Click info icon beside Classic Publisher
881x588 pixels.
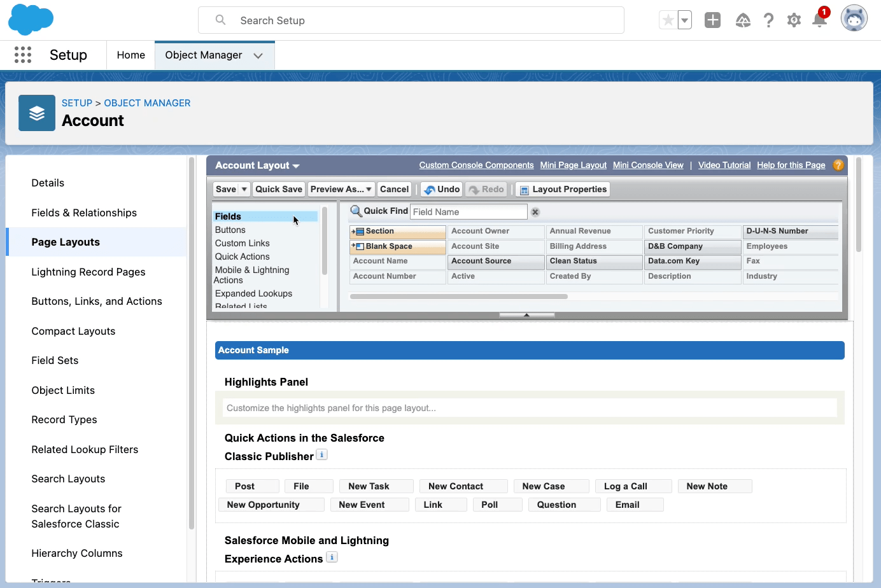point(322,455)
